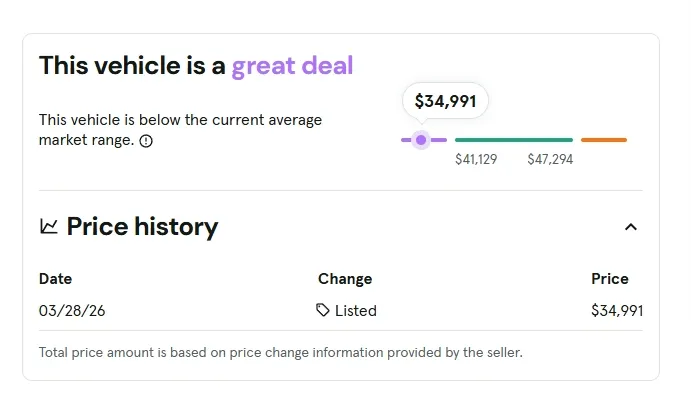Click the purple "great deal" text

click(292, 66)
